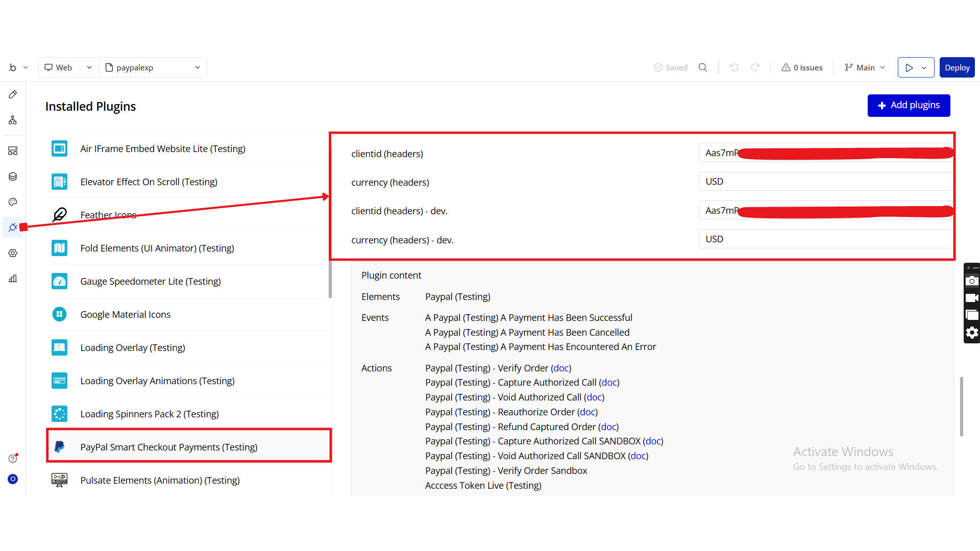The image size is (980, 551).
Task: Open the Design tab pencil icon
Action: point(13,94)
